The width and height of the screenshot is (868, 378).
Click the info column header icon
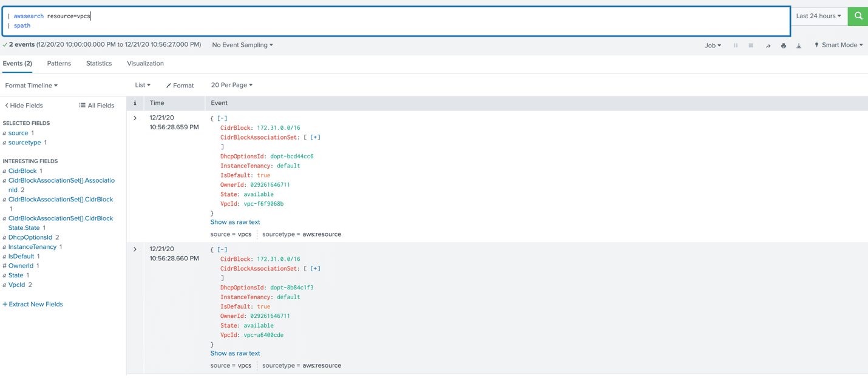135,103
